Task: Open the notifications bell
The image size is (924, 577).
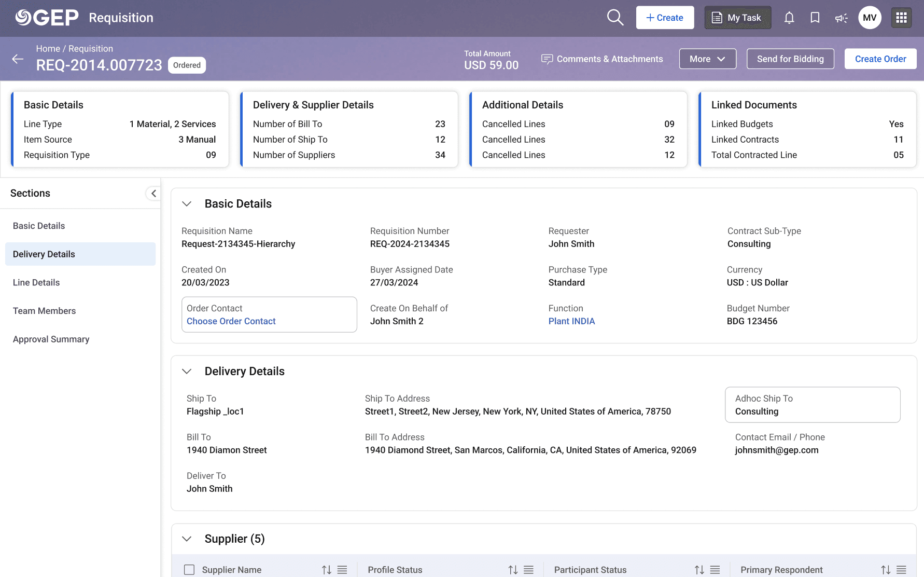Action: 789,18
